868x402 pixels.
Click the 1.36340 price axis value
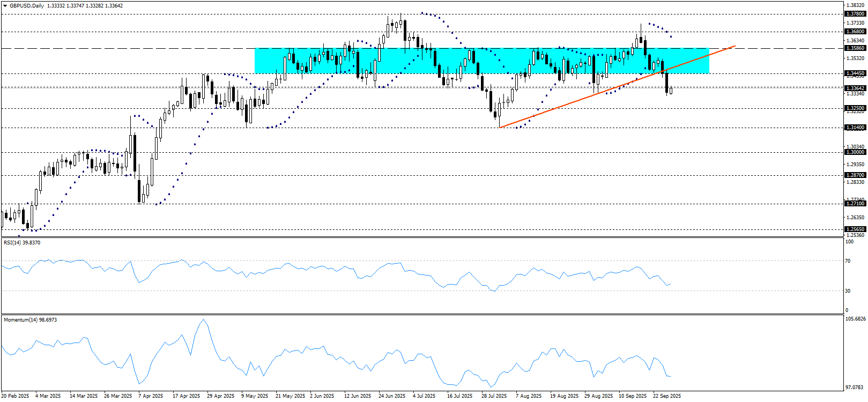pos(856,40)
